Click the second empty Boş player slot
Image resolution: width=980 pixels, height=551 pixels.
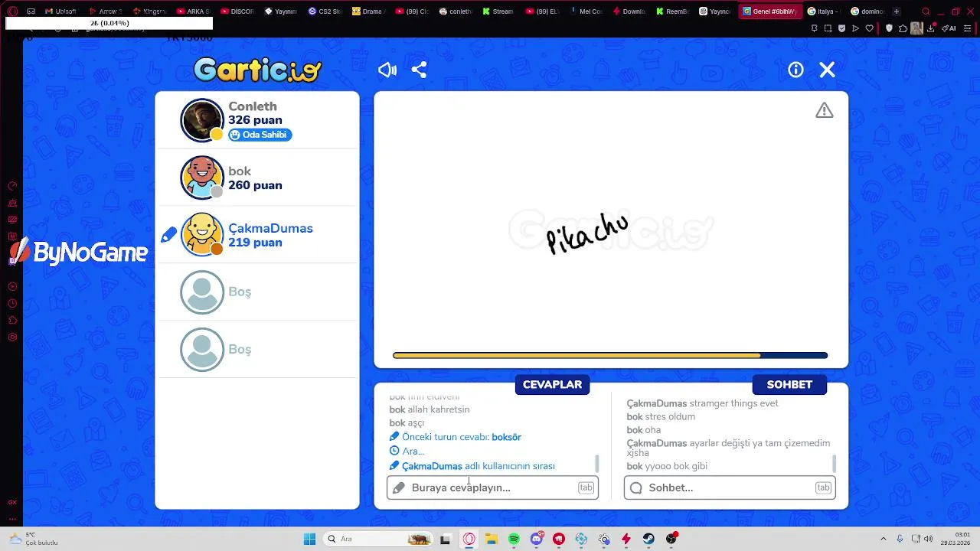[x=257, y=349]
